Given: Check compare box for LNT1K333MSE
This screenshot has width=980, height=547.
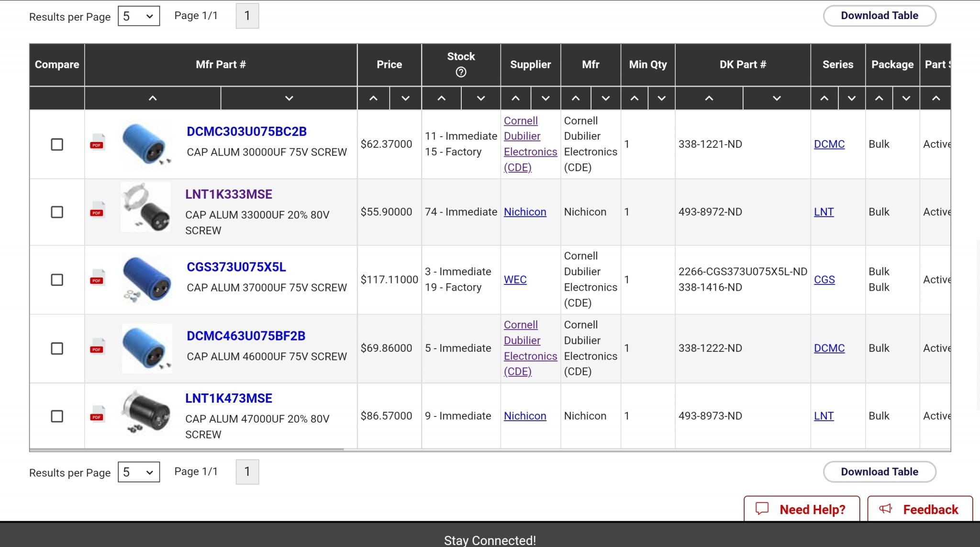Looking at the screenshot, I should coord(57,212).
